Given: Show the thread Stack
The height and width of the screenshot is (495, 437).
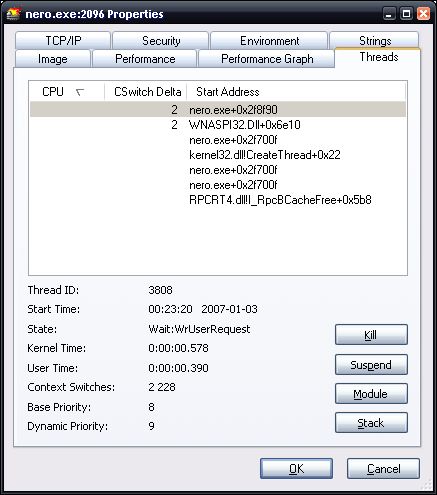Looking at the screenshot, I should pyautogui.click(x=371, y=423).
